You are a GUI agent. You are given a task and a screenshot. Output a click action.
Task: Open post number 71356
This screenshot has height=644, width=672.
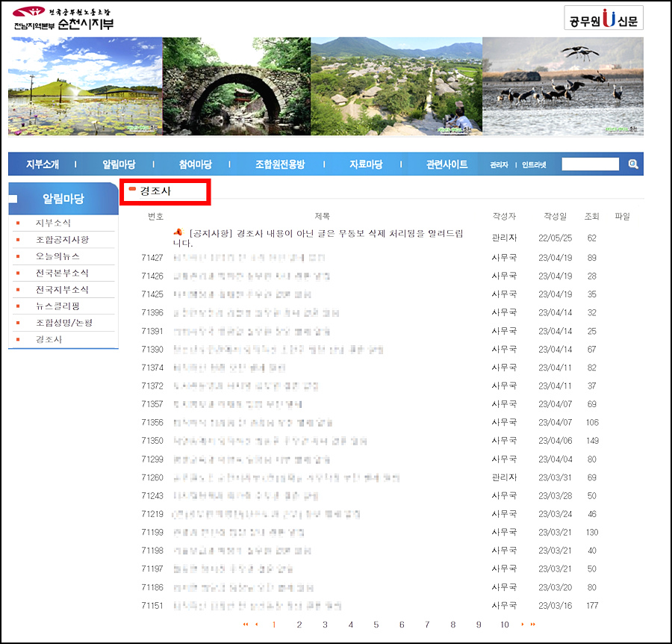(x=253, y=422)
